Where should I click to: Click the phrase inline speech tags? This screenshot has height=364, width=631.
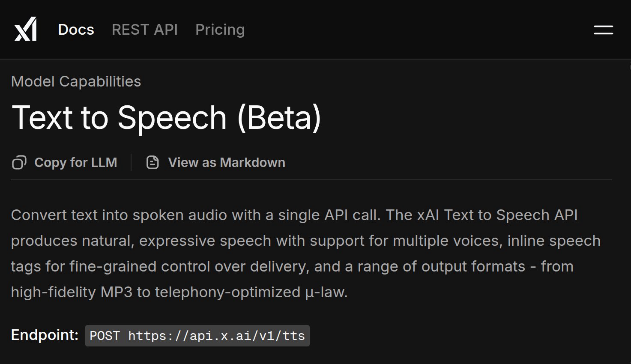(x=553, y=241)
